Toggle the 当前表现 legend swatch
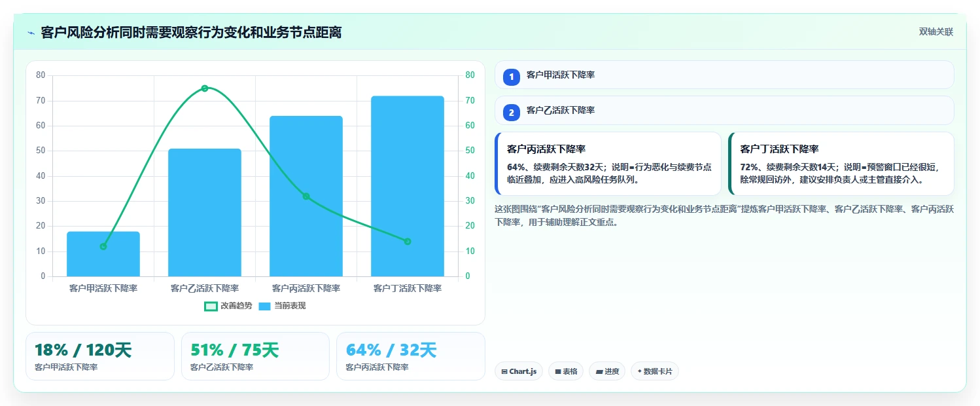Screen dimensions: 980x406 point(265,306)
